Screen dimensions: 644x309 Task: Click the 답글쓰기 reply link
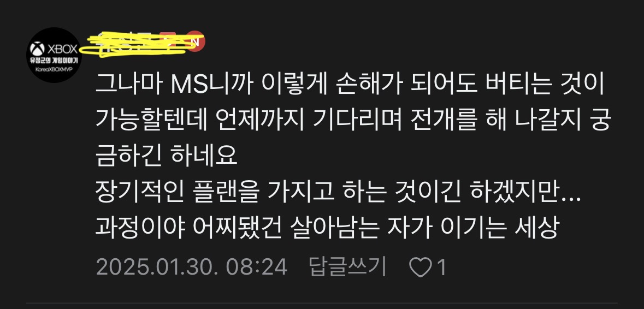(x=348, y=268)
